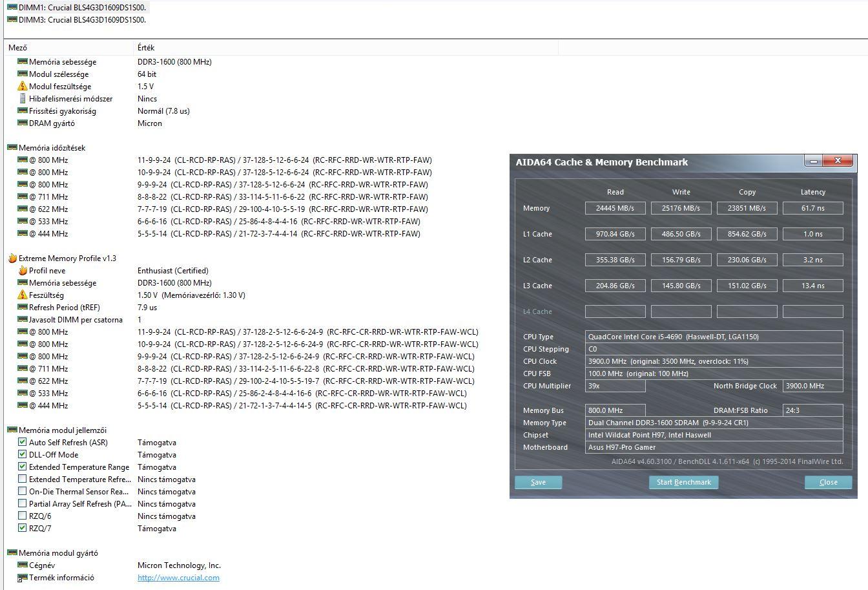Click the Extreme Memory Profile flame icon
Image resolution: width=868 pixels, height=590 pixels.
[x=12, y=258]
